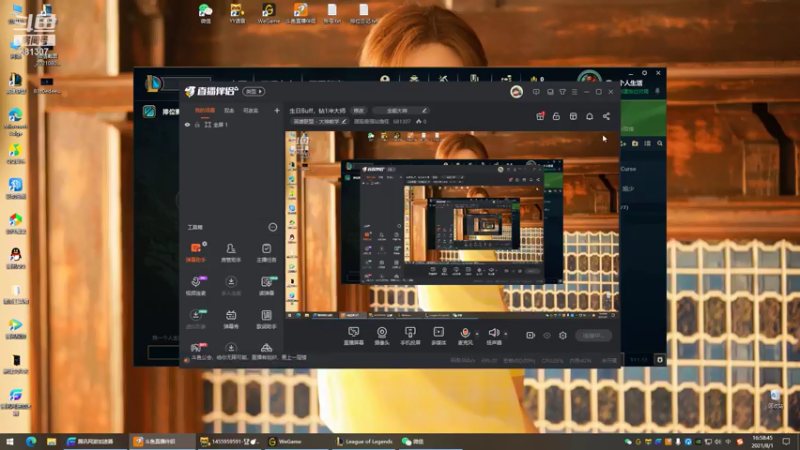Open the store icon next to bell
Viewport: 800px width, 450px height.
tap(573, 116)
